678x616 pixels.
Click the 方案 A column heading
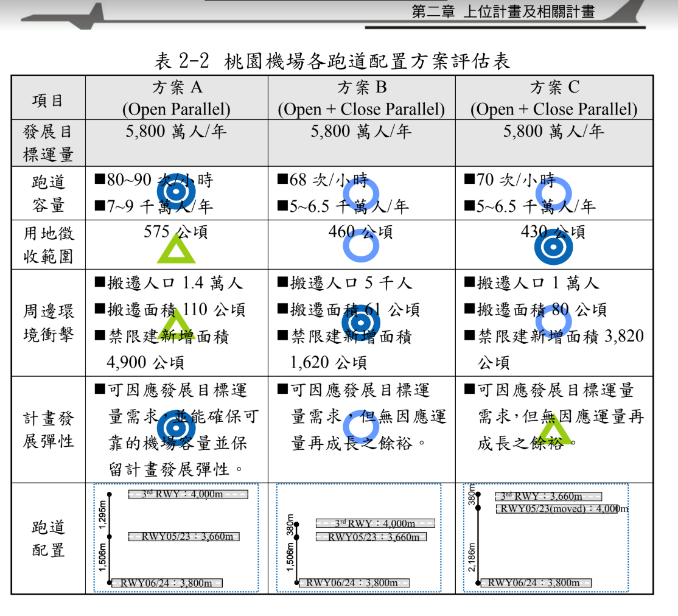pyautogui.click(x=177, y=88)
